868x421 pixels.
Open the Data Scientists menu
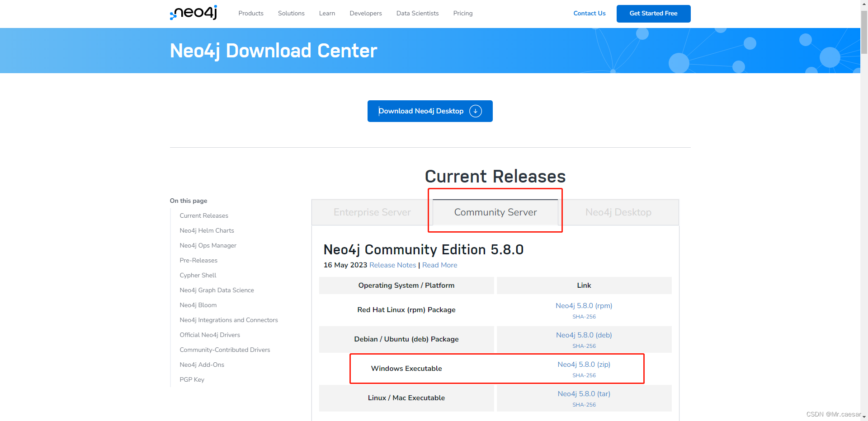417,14
